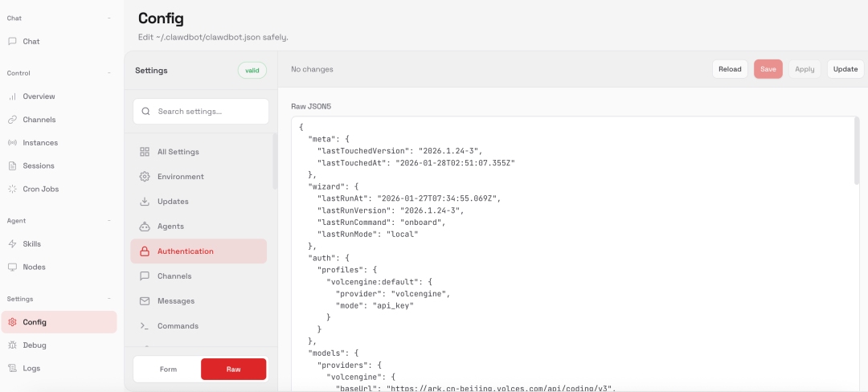Image resolution: width=868 pixels, height=392 pixels.
Task: Click the settings list scrollbar
Action: (275, 161)
